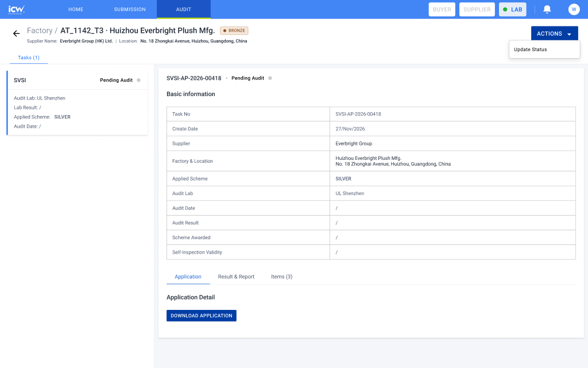Select the Tasks (1) tab
588x368 pixels.
pos(29,57)
